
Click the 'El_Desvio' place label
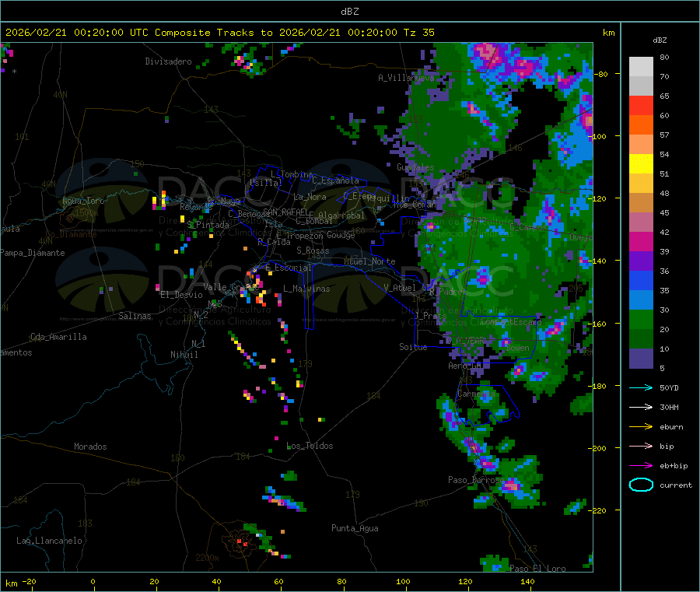[181, 295]
